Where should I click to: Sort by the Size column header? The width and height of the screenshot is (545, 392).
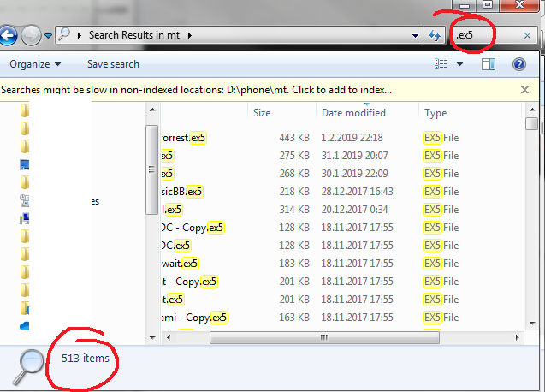(262, 113)
